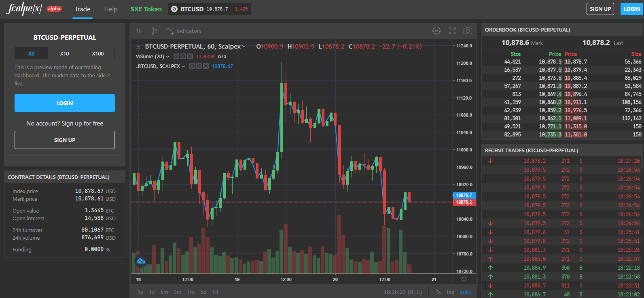Open chart settings gear icon
Image resolution: width=644 pixels, height=298 pixels.
pos(436,31)
